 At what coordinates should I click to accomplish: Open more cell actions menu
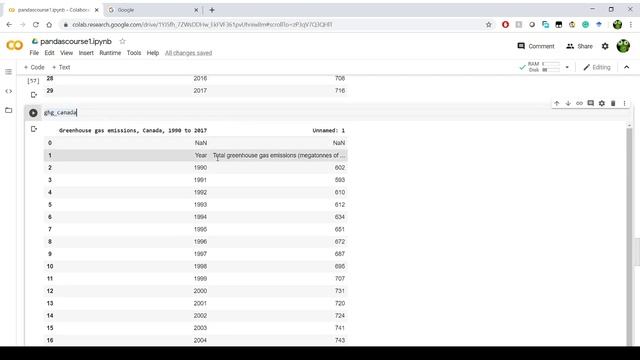624,104
